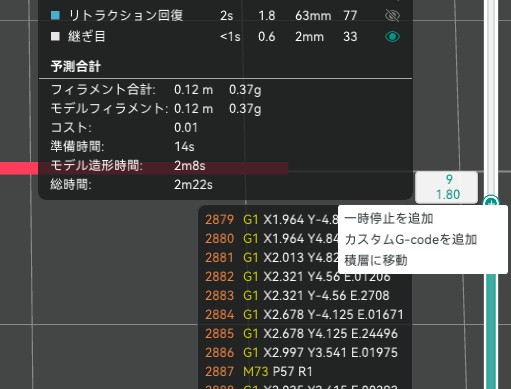Click the モデルフィラメント row
511x389 pixels.
[x=156, y=109]
